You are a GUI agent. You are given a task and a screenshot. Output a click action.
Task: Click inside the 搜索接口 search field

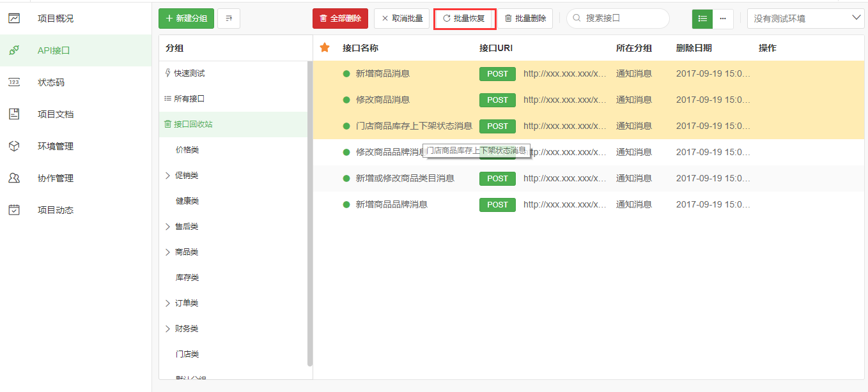point(617,19)
